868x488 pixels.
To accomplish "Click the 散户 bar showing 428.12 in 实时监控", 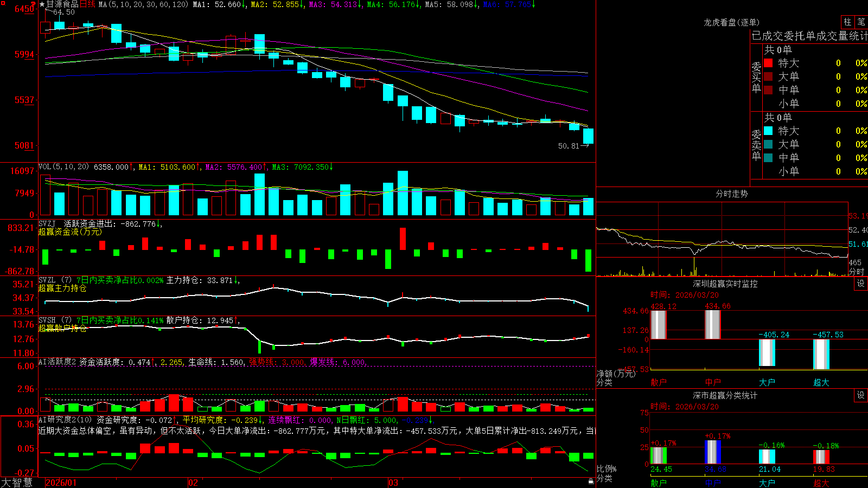I will 658,325.
